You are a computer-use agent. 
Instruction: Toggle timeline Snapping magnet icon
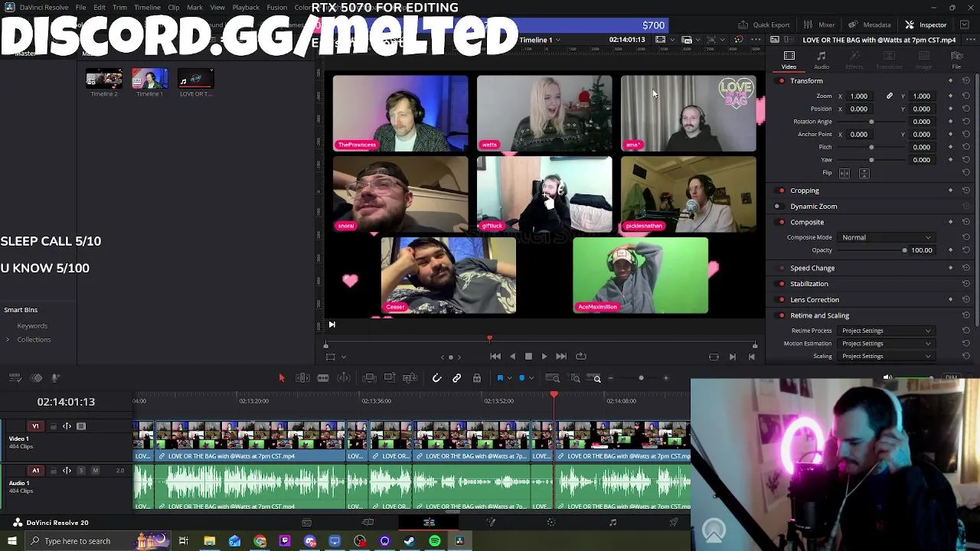436,378
